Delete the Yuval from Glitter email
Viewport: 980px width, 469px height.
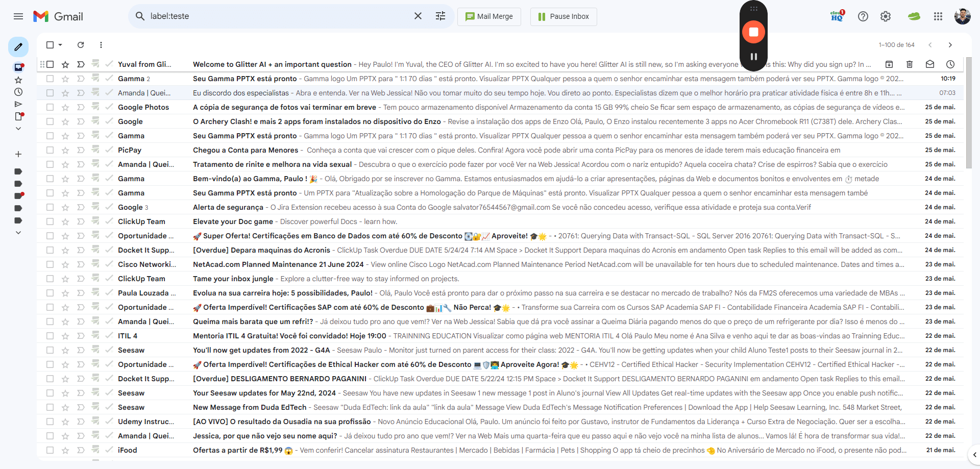(910, 64)
